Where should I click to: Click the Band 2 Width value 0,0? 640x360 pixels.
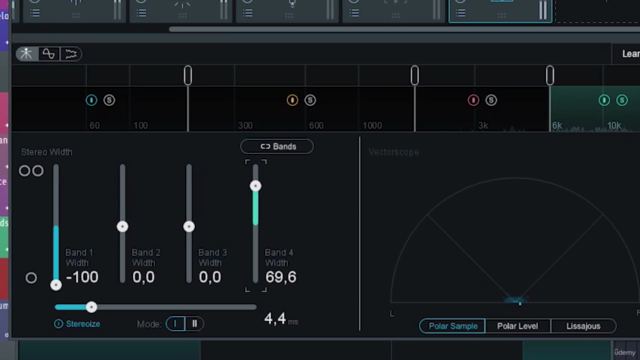(144, 278)
